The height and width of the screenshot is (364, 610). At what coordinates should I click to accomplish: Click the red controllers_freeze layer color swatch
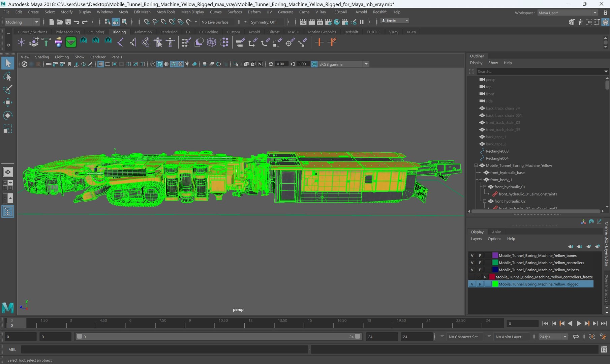pos(492,277)
